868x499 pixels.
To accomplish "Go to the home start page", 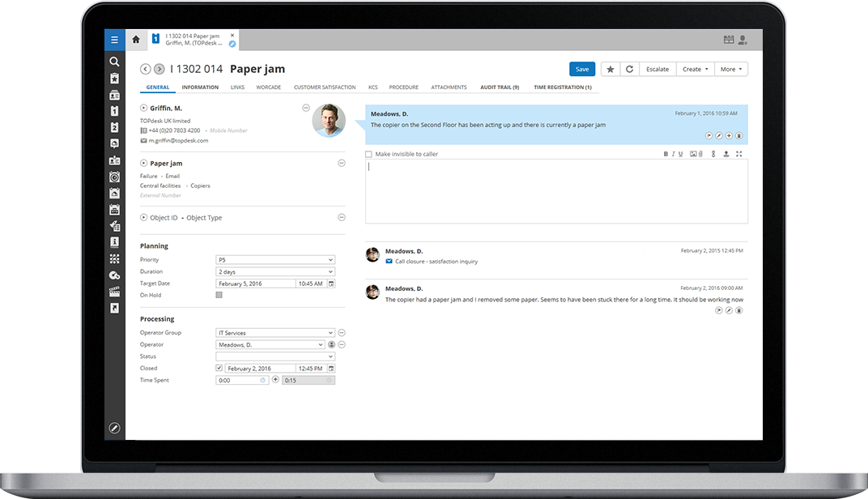I will (136, 40).
